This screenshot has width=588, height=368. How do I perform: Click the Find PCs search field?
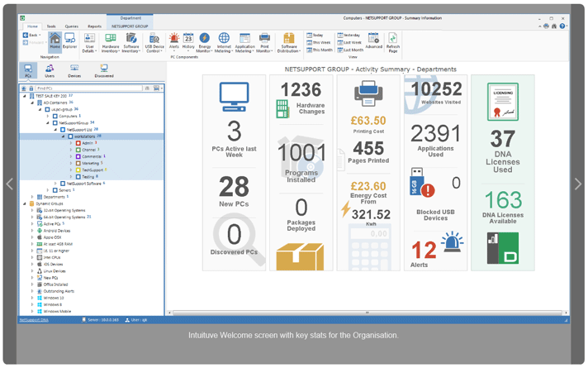tap(97, 88)
